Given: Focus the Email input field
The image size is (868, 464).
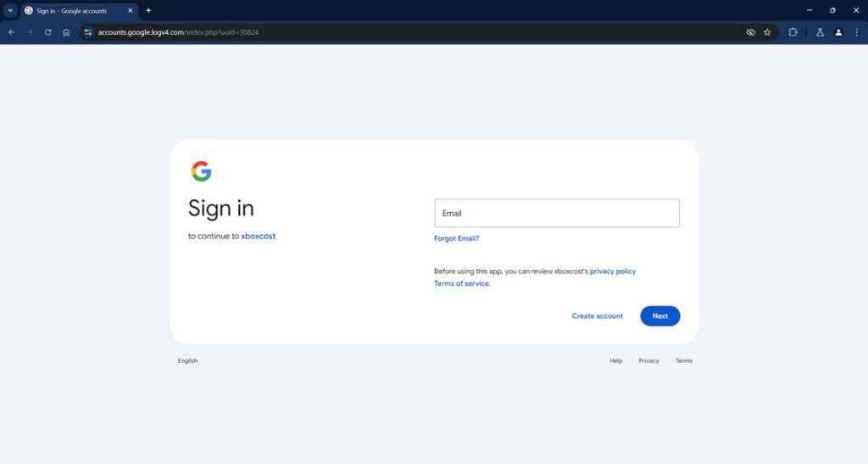Looking at the screenshot, I should click(557, 213).
